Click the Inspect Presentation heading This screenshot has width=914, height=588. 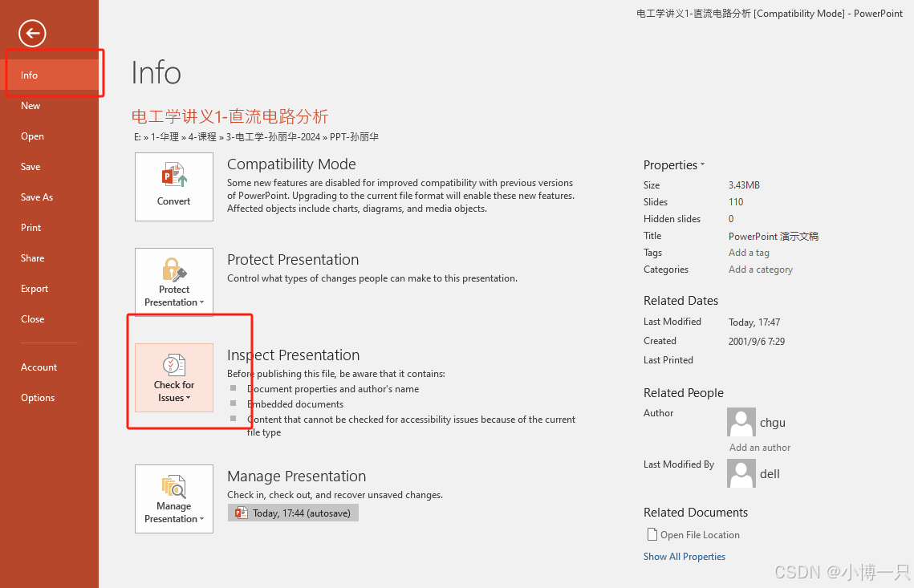click(293, 355)
